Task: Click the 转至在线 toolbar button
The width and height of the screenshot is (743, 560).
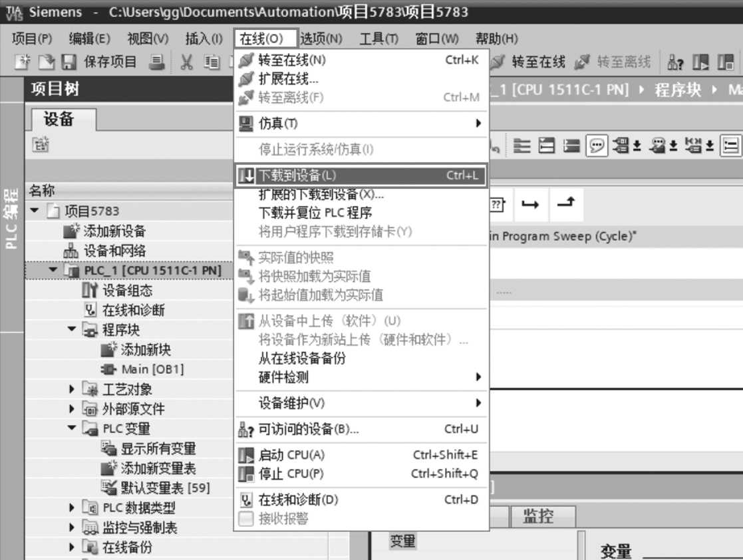Action: (528, 62)
